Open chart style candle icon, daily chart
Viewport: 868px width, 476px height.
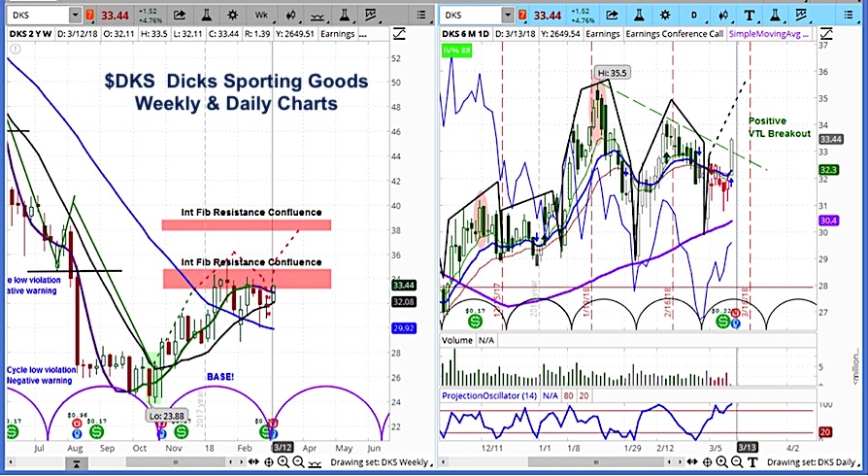tap(722, 15)
